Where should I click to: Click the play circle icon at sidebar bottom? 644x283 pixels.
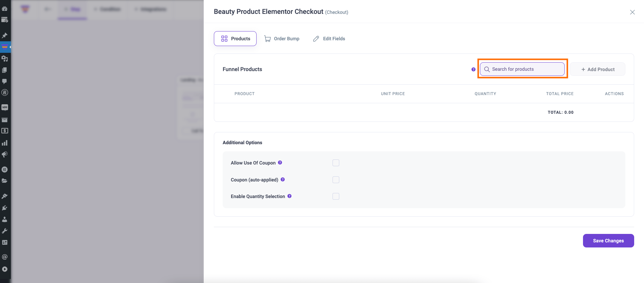click(5, 269)
